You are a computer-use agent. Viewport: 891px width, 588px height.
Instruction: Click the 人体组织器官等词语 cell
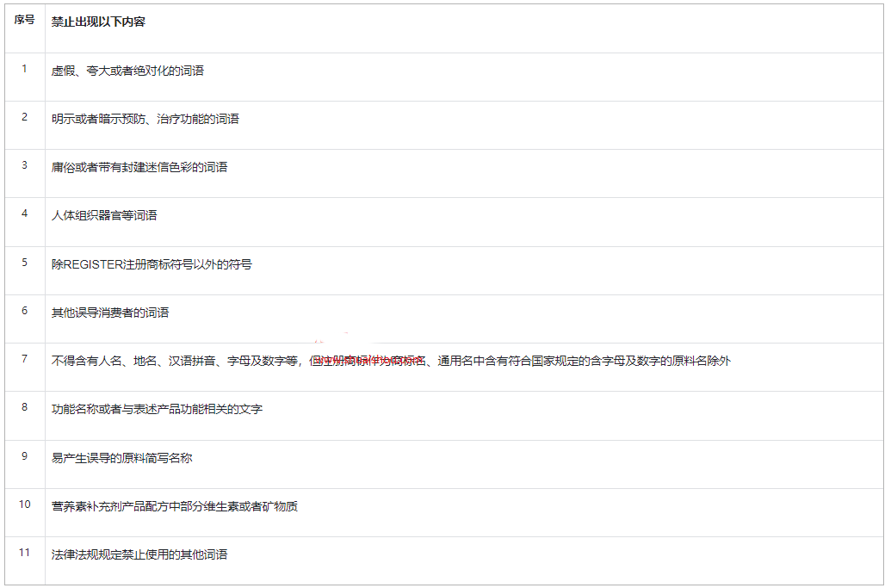point(104,215)
